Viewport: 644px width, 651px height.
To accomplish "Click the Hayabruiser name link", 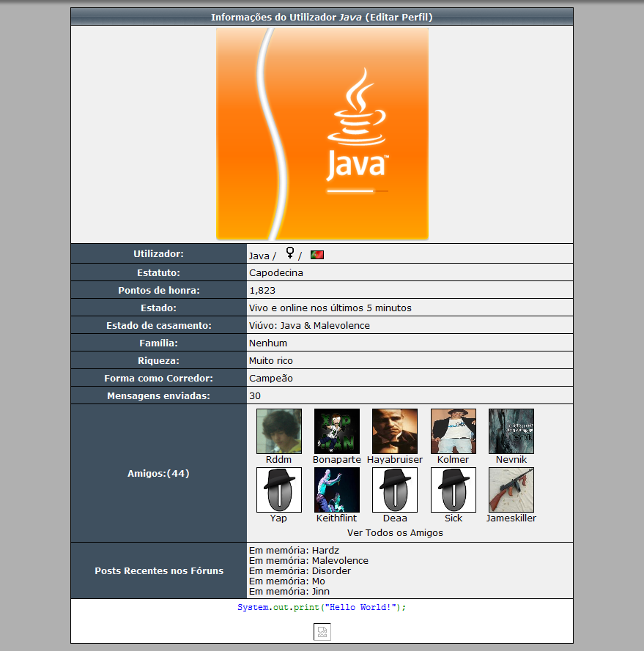I will pyautogui.click(x=395, y=460).
